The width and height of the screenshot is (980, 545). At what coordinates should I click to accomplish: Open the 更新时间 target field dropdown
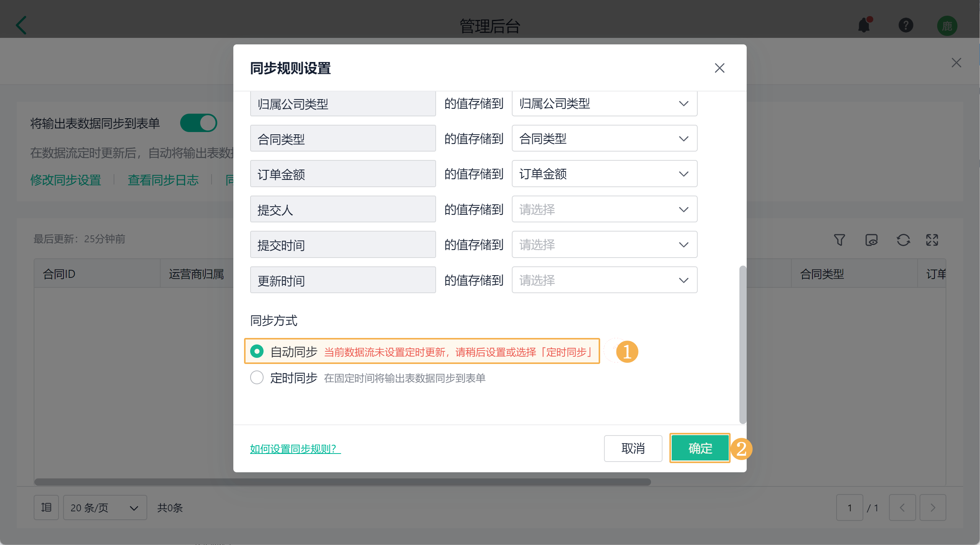[x=604, y=280]
